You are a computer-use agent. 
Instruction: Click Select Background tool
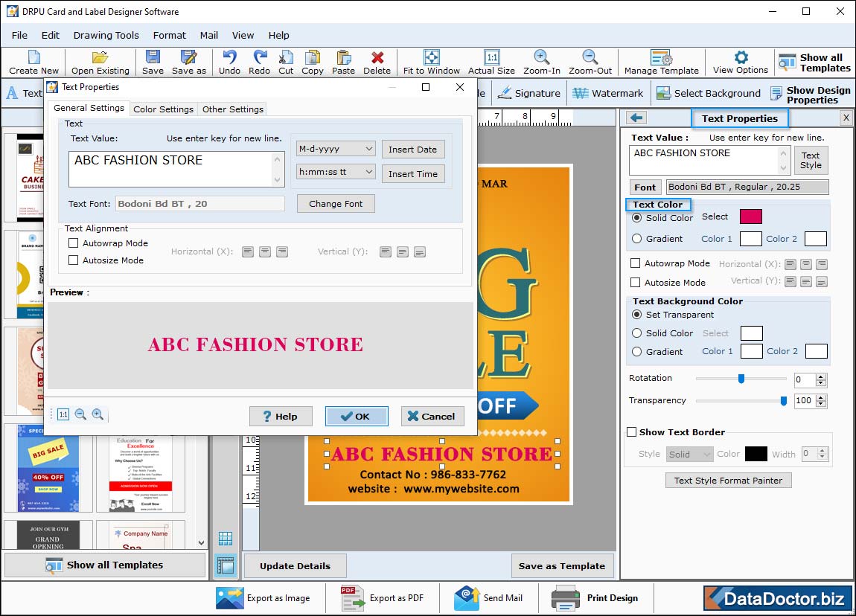click(708, 93)
